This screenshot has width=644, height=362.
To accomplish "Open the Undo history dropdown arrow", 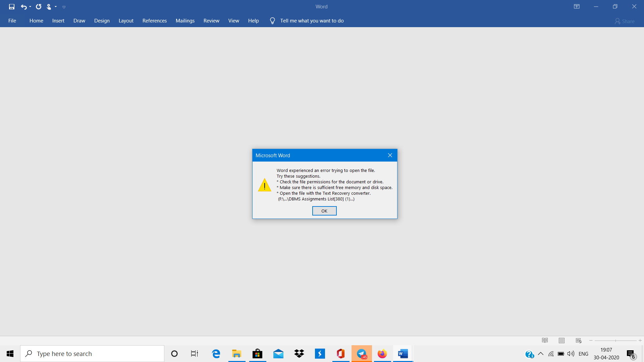I will click(30, 7).
